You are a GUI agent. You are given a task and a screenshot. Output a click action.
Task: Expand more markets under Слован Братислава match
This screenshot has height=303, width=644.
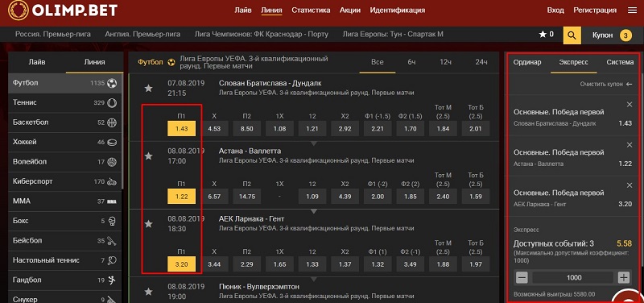click(314, 143)
